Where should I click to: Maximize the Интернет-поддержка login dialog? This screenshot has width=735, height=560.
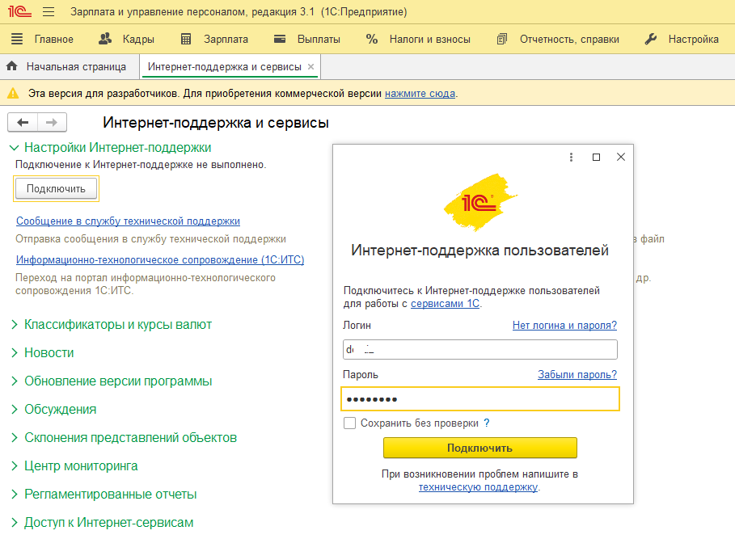(x=596, y=157)
